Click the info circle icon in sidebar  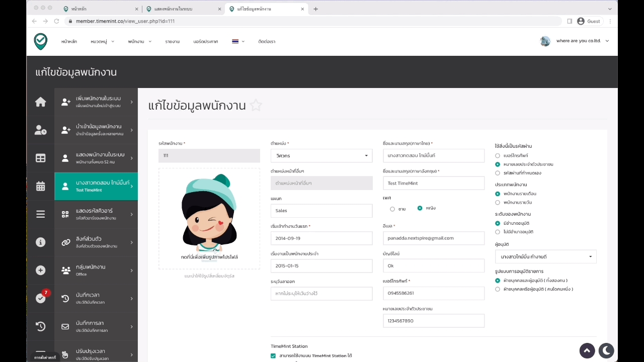tap(41, 242)
